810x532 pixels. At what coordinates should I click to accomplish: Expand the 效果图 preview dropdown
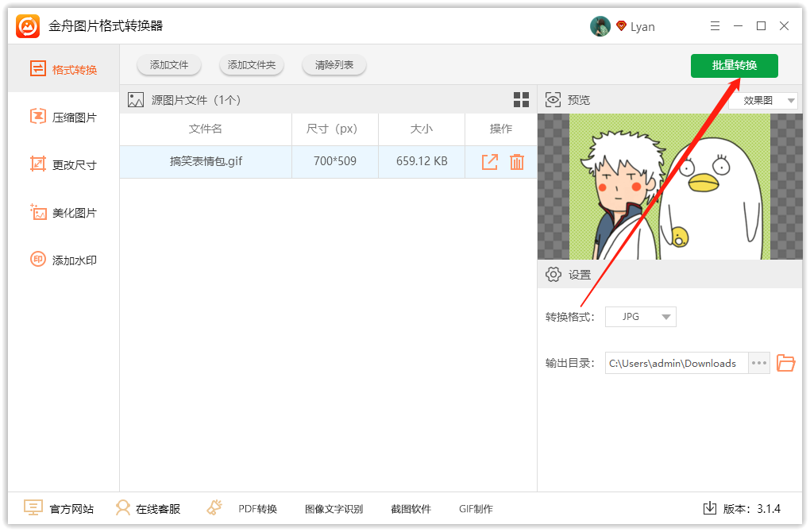(763, 99)
